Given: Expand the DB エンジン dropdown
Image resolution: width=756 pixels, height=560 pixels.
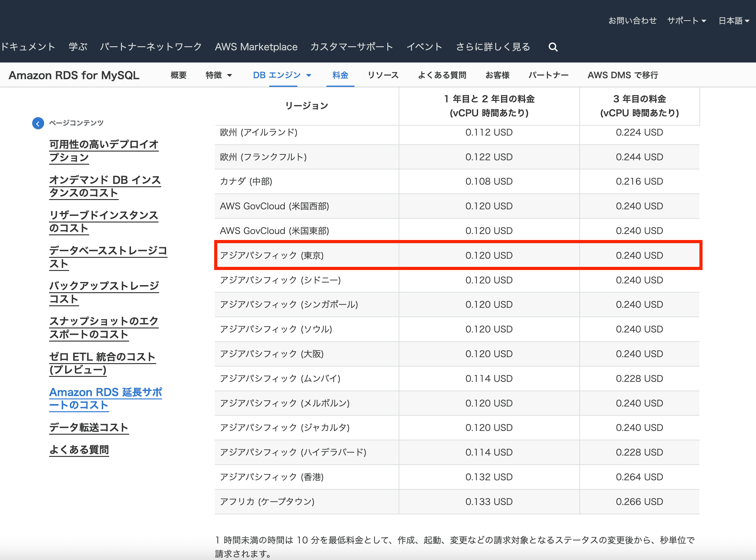Looking at the screenshot, I should coord(282,75).
